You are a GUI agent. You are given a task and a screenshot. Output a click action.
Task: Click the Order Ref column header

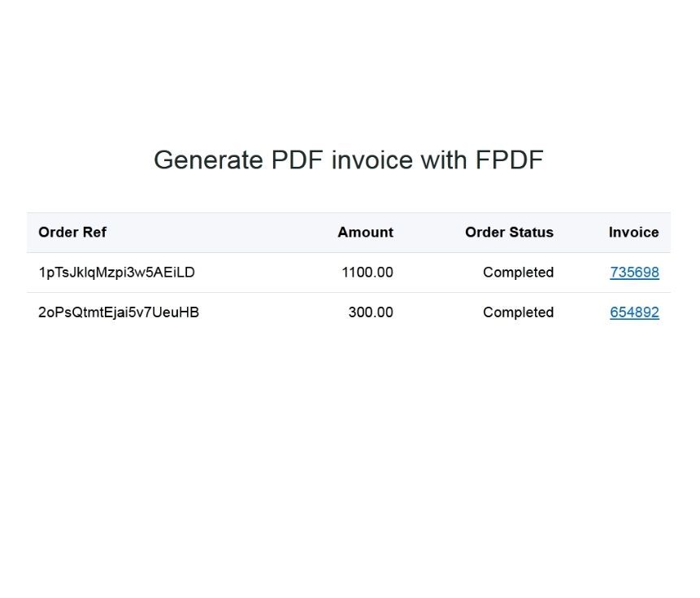[x=72, y=233]
